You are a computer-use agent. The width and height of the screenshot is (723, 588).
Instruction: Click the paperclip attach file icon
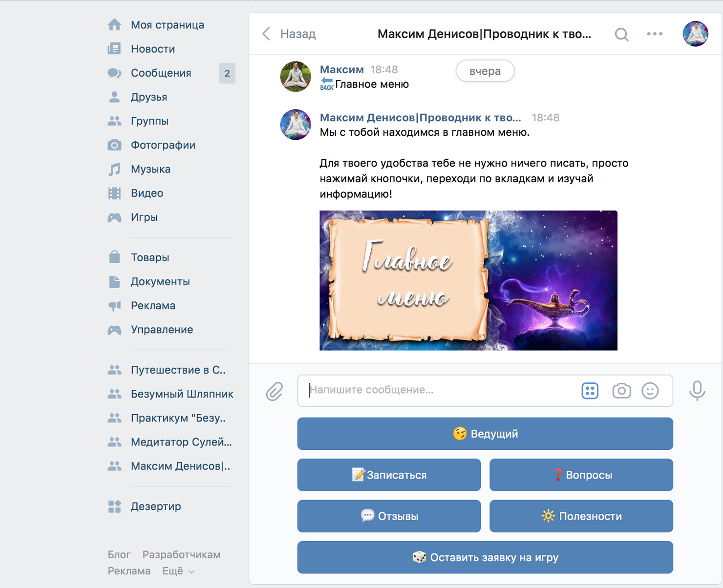[x=275, y=391]
